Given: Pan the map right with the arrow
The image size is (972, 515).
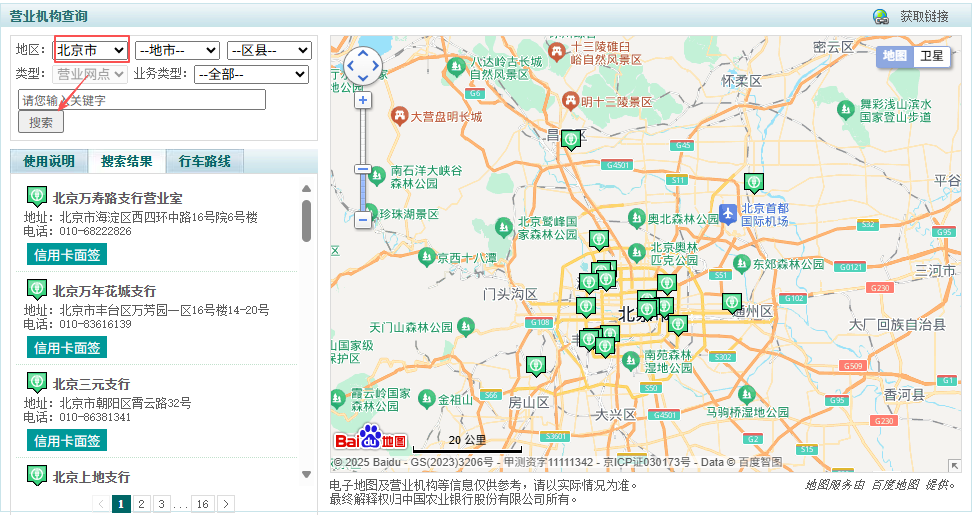Looking at the screenshot, I should (x=376, y=66).
